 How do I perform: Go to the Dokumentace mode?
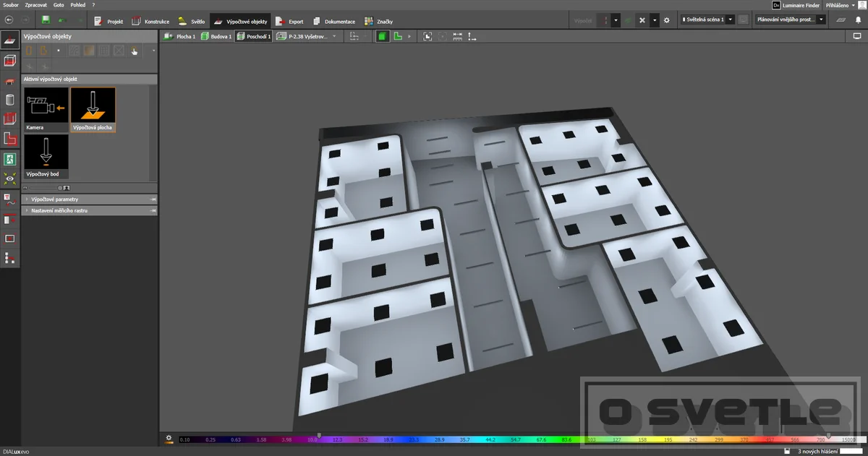(x=333, y=21)
